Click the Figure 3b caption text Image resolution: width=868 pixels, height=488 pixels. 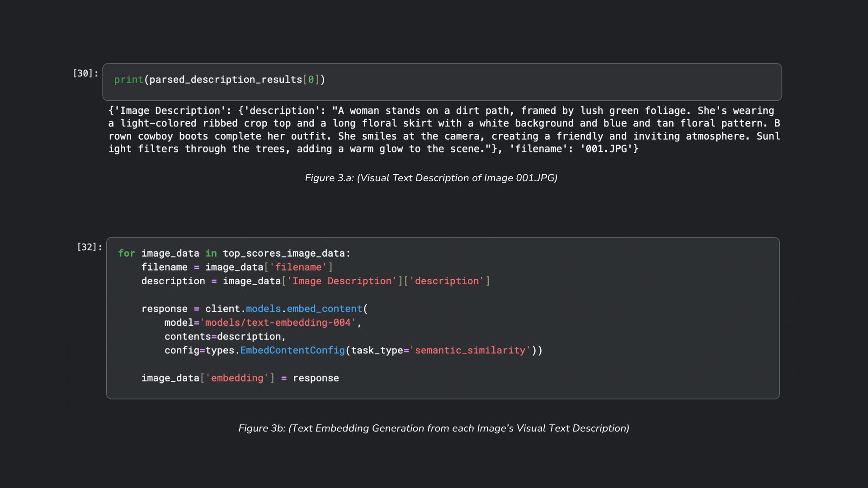click(x=434, y=428)
